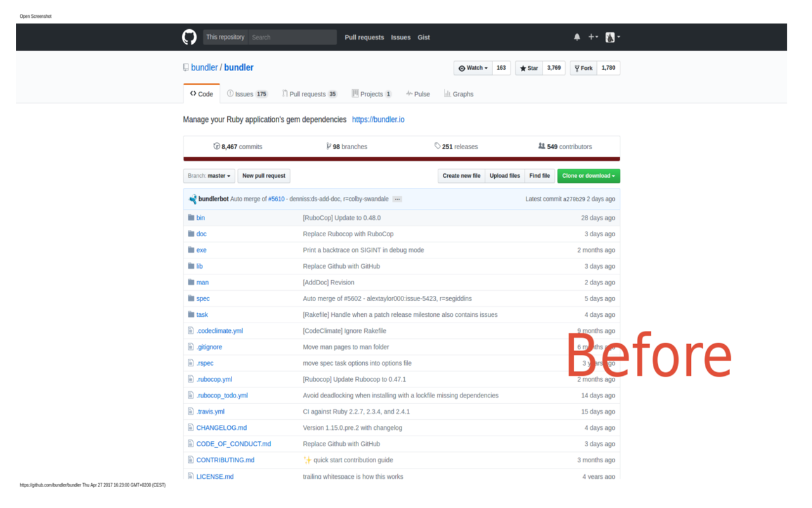Click the Upload files button

click(504, 176)
